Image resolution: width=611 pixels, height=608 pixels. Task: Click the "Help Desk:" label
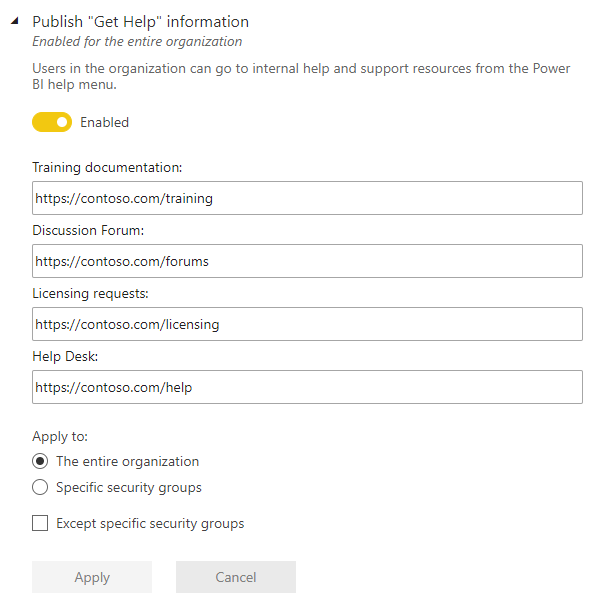pyautogui.click(x=65, y=356)
